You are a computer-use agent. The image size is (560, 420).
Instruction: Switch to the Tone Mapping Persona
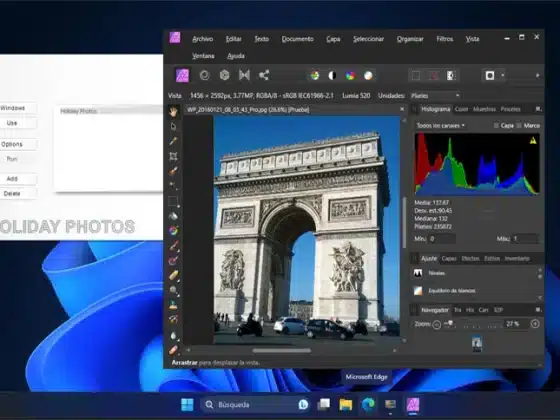tap(244, 75)
